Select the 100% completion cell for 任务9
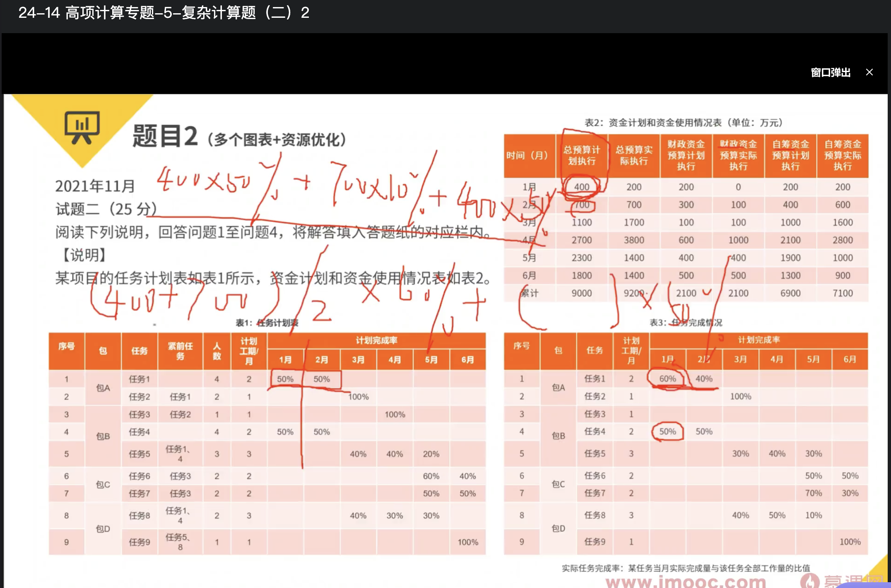 coord(468,541)
